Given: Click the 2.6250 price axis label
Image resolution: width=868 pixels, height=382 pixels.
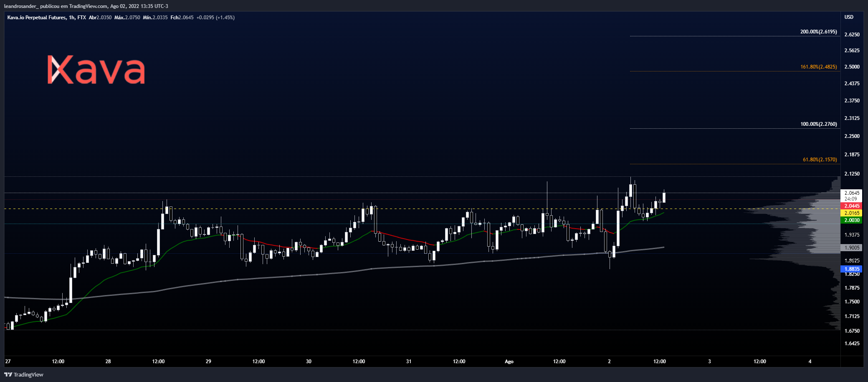Looking at the screenshot, I should (852, 35).
